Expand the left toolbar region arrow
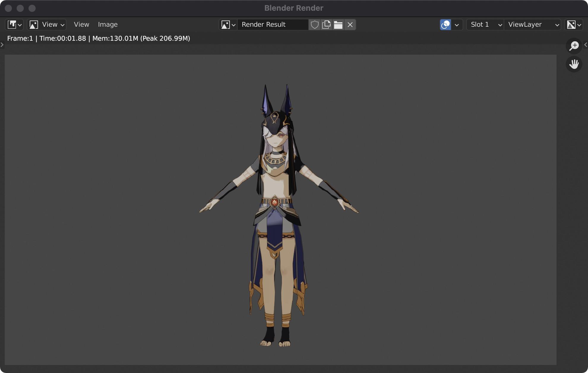The height and width of the screenshot is (373, 588). point(2,45)
